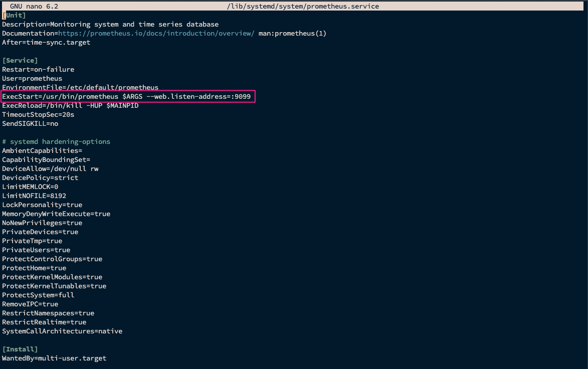Click the [Service] section header

click(x=20, y=61)
